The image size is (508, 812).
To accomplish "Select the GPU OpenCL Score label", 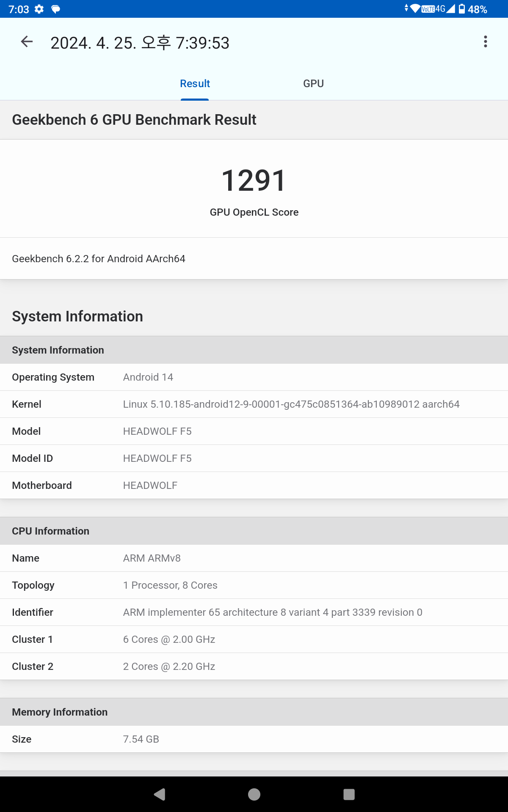I will click(254, 212).
